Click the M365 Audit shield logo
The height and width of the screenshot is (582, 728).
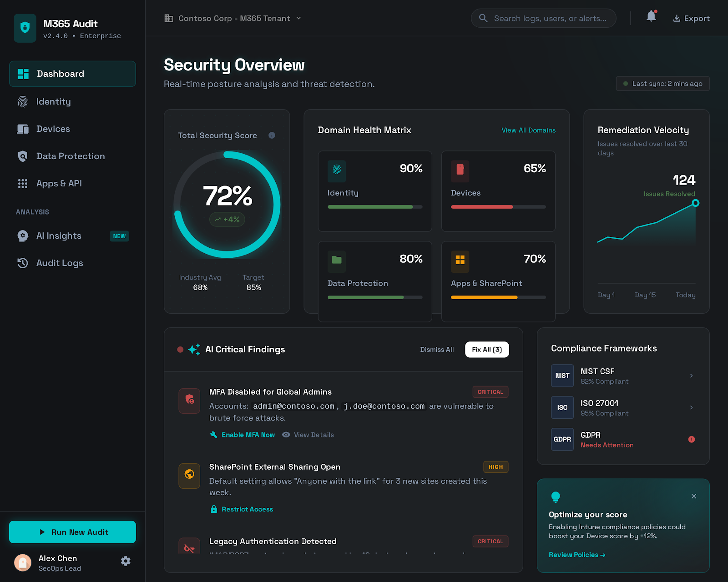[25, 28]
